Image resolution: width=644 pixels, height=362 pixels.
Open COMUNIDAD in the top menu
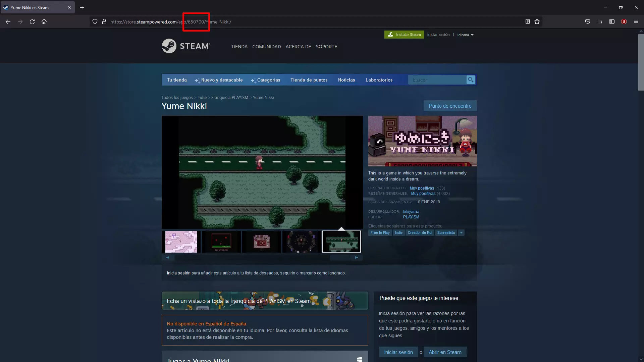click(267, 47)
